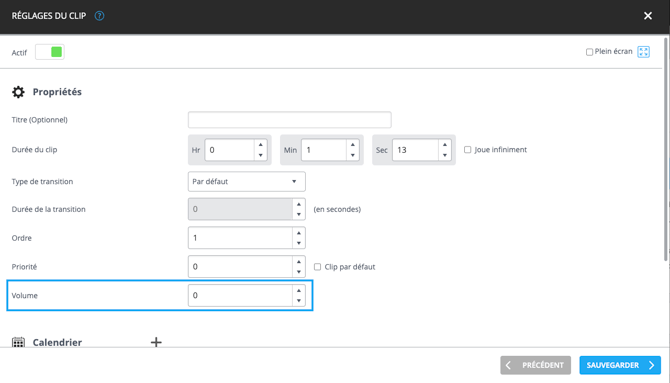Image resolution: width=670 pixels, height=383 pixels.
Task: Decrease Durée de la transition value
Action: tap(299, 215)
